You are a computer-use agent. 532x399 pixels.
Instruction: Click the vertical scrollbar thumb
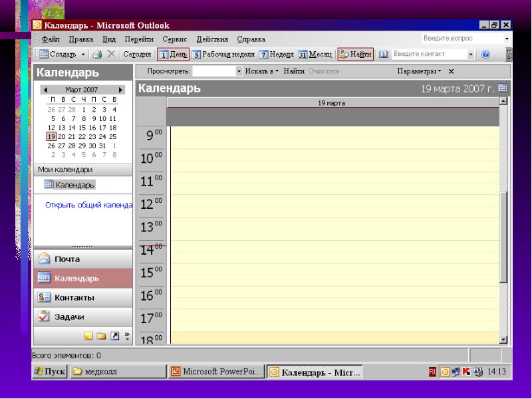(x=503, y=237)
